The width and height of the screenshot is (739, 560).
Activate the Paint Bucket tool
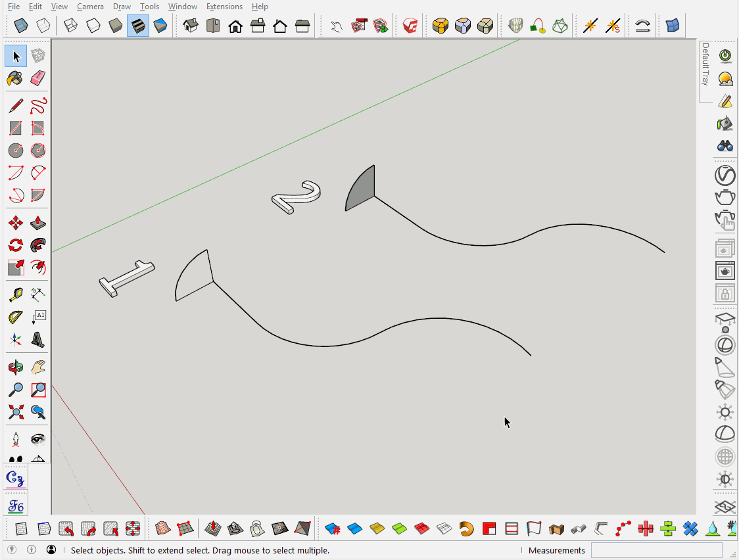(16, 78)
